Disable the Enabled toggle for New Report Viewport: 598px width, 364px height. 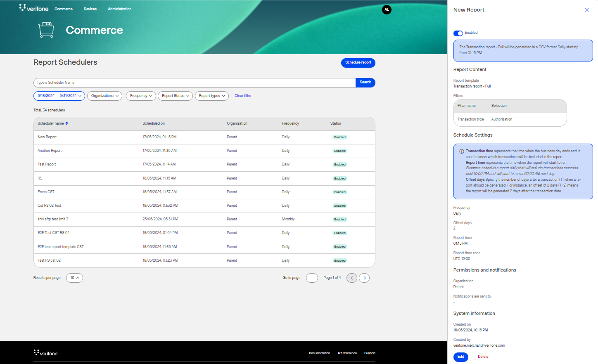tap(458, 33)
